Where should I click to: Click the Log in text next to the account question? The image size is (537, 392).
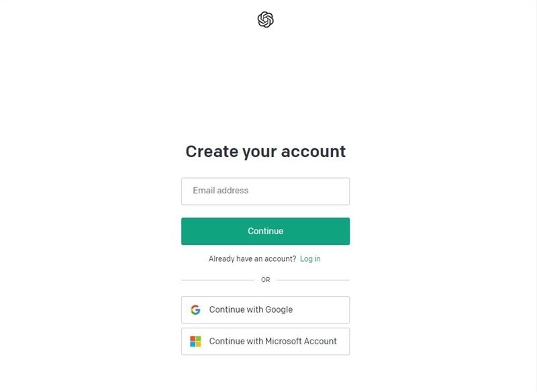pyautogui.click(x=311, y=258)
